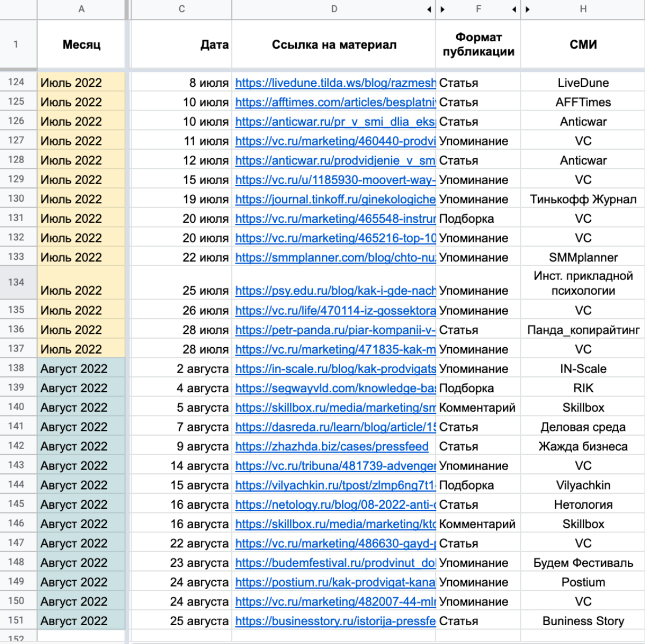645x644 pixels.
Task: Open the vc.ru marketing/465548 link
Action: (335, 219)
